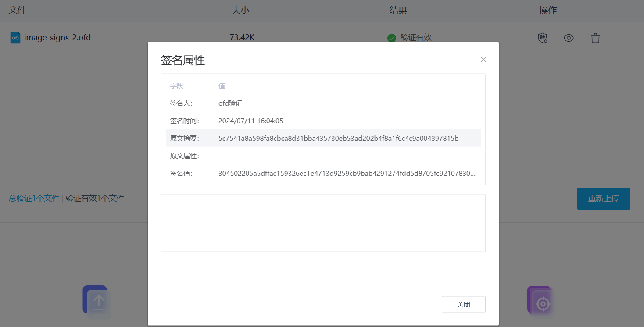Click the 文件 column header
The image size is (644, 327).
17,10
